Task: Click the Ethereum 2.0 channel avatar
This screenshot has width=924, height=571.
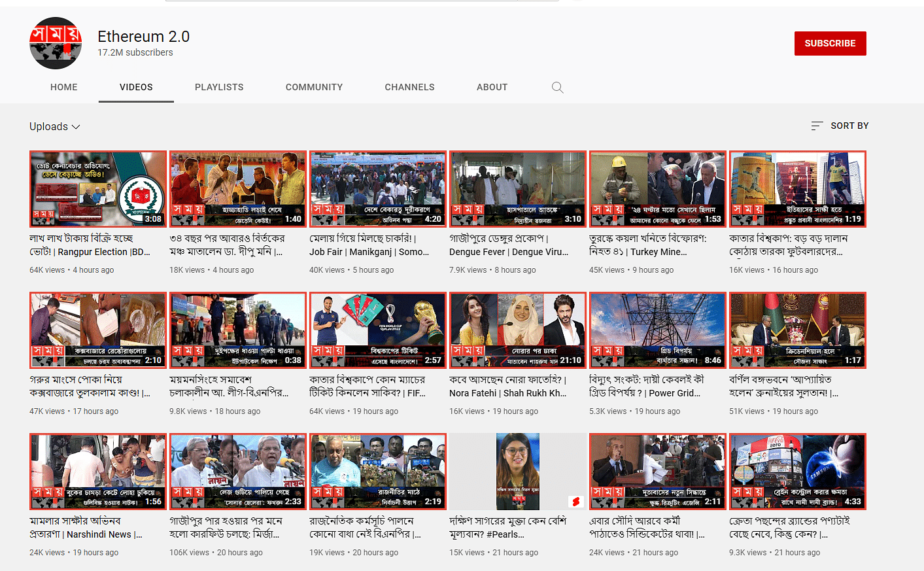Action: pyautogui.click(x=56, y=43)
